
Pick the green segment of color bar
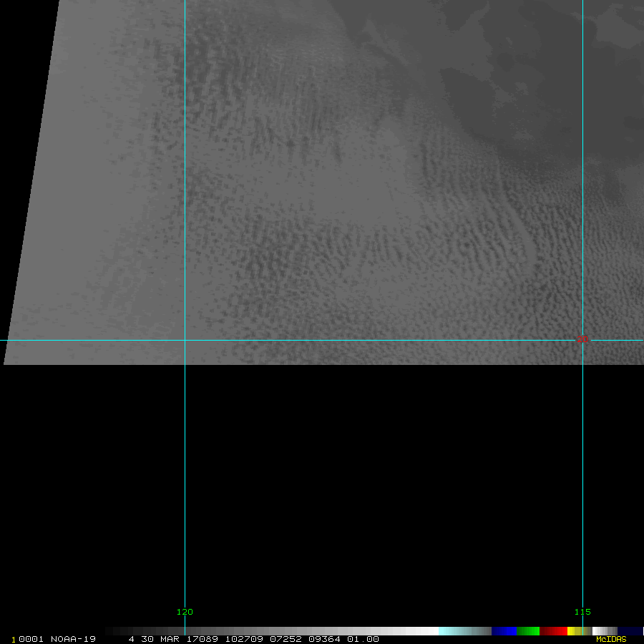coord(528,631)
